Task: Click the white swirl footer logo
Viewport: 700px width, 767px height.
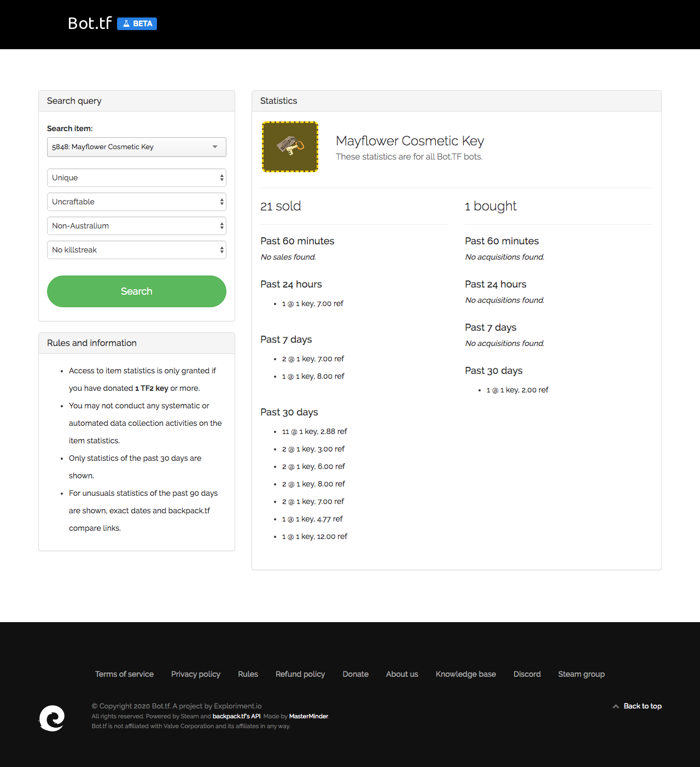Action: (52, 718)
